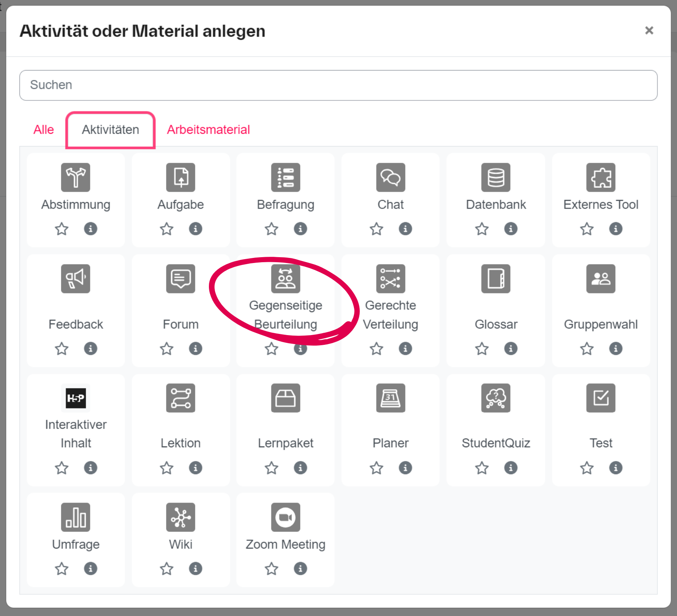The width and height of the screenshot is (677, 616).
Task: Choose the Aufgabe activity icon
Action: pyautogui.click(x=180, y=177)
